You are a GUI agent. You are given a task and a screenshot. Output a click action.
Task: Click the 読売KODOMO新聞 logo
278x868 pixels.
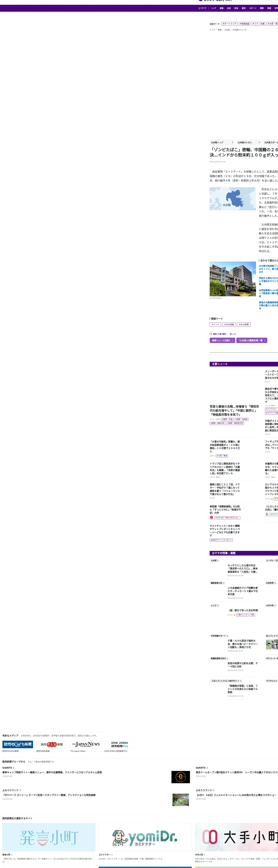(18, 744)
